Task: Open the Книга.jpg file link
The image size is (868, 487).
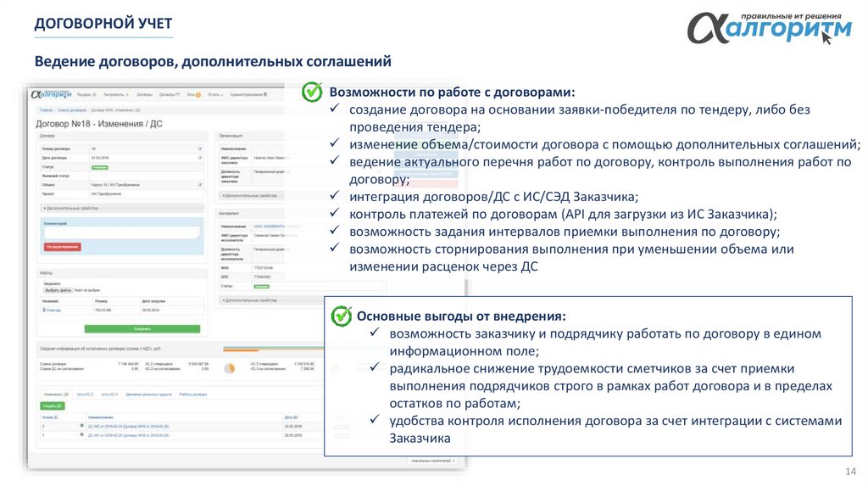Action: tap(53, 311)
